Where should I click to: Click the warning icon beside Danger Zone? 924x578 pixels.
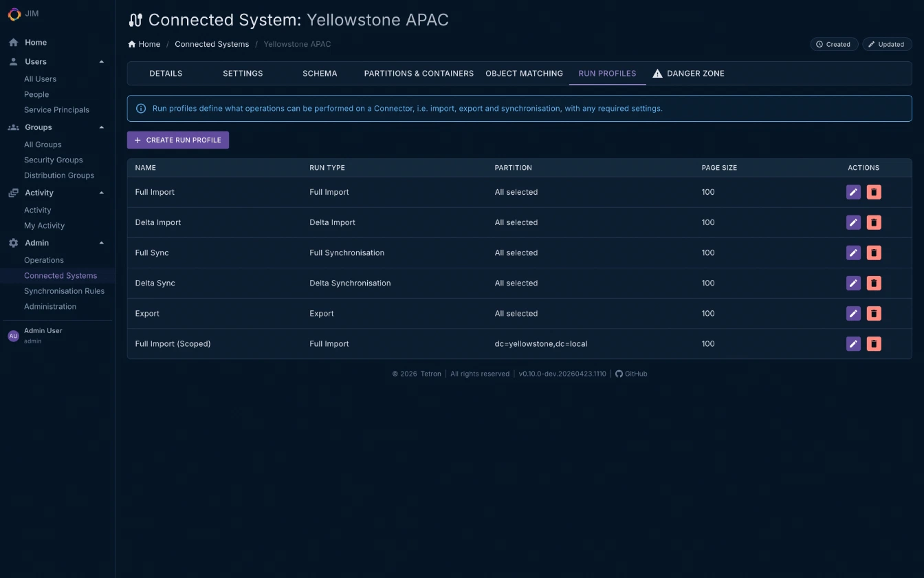click(x=657, y=73)
